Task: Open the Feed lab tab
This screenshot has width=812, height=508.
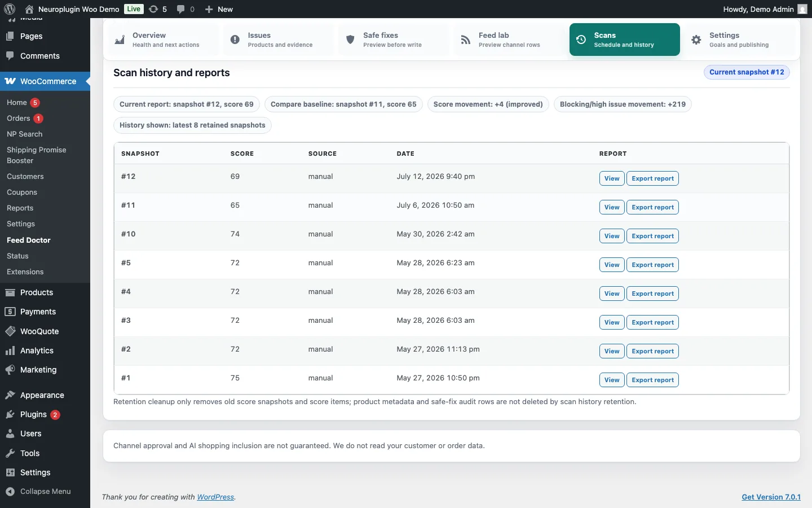Action: [509, 40]
